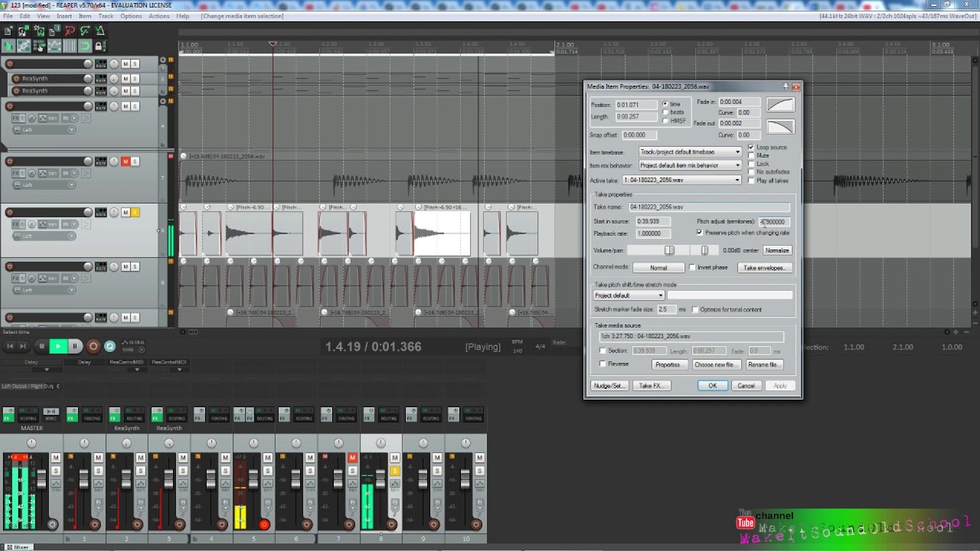Image resolution: width=980 pixels, height=551 pixels.
Task: Unsolo mixer channel 8 yellow S button
Action: 395,471
